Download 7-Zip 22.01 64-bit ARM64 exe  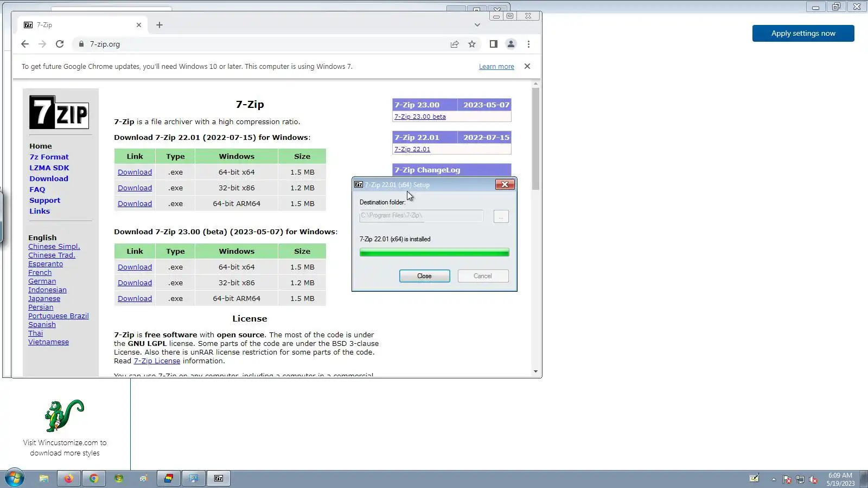135,203
